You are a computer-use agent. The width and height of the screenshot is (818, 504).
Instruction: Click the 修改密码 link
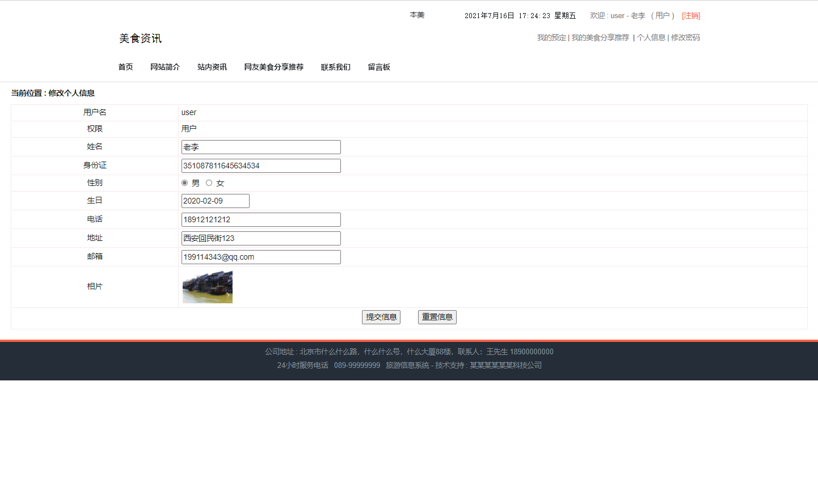685,37
